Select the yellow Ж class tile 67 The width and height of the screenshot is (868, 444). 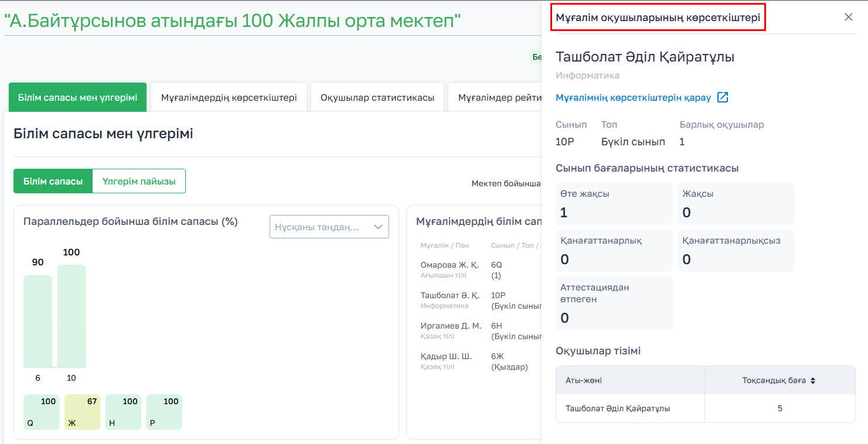82,412
